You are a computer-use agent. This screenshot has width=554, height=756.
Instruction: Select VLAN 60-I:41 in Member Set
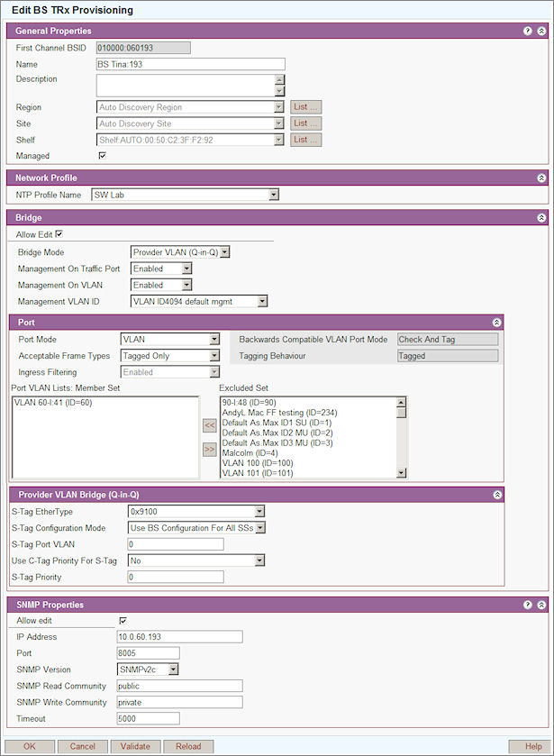click(x=52, y=403)
